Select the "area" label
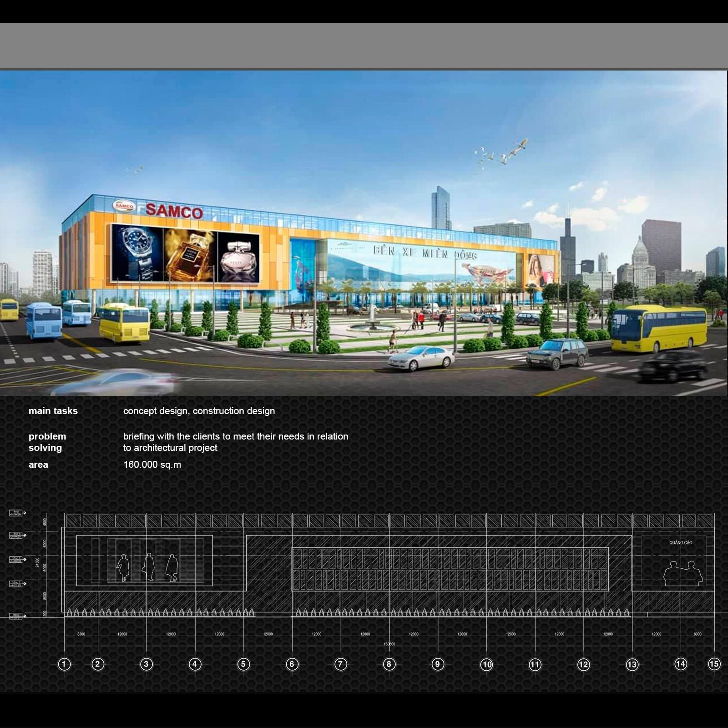Image resolution: width=728 pixels, height=728 pixels. click(38, 465)
